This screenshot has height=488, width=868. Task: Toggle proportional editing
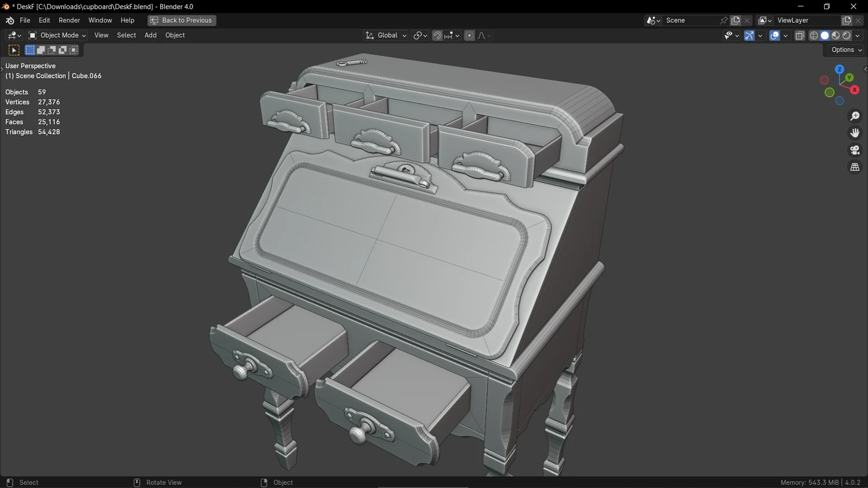tap(470, 35)
